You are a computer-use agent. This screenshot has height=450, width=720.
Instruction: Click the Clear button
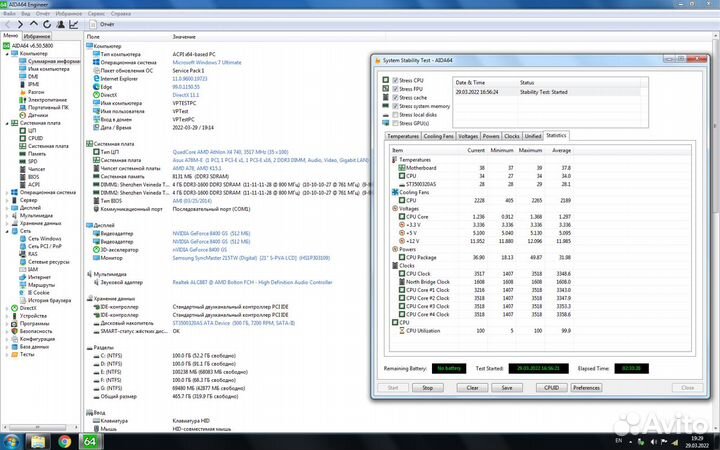click(472, 388)
